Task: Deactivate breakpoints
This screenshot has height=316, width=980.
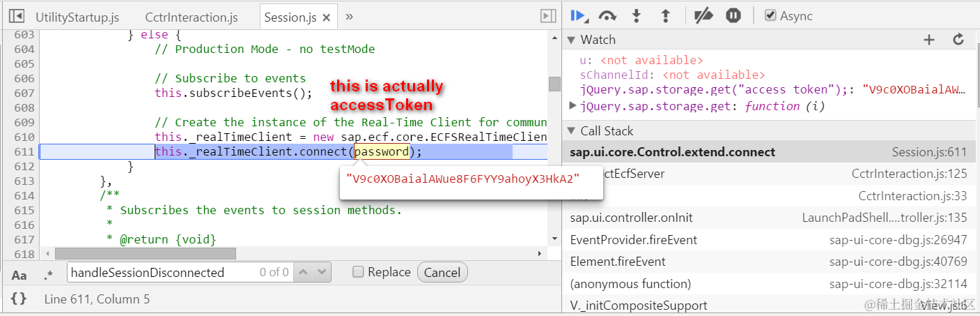Action: point(703,16)
